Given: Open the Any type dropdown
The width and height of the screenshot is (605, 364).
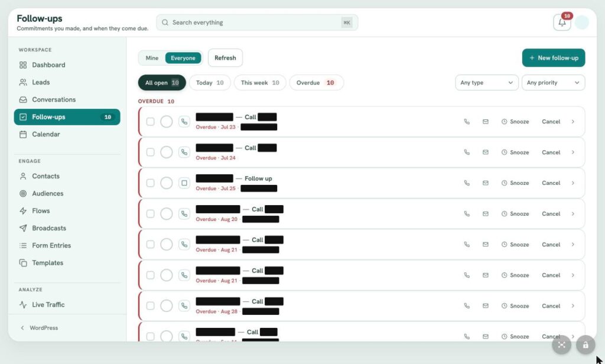Looking at the screenshot, I should [487, 83].
